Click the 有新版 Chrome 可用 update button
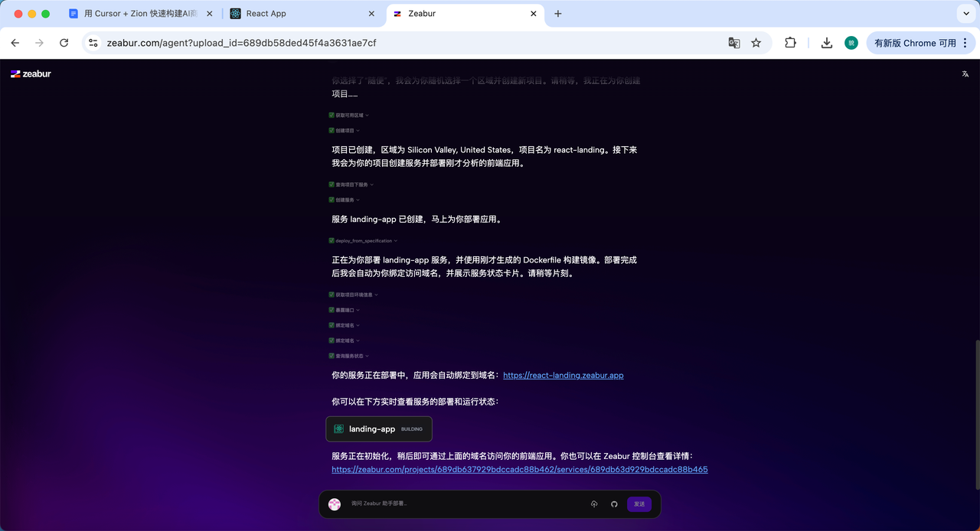Viewport: 980px width, 531px height. point(921,43)
